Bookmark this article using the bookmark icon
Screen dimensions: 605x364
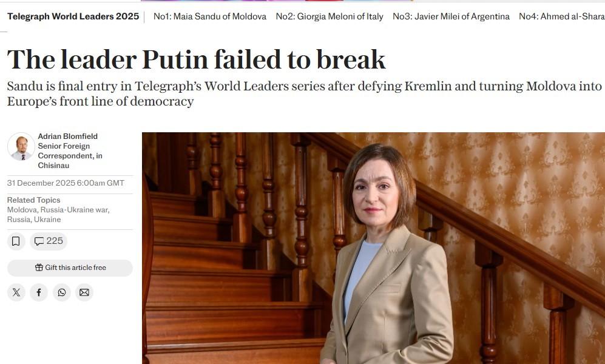(x=16, y=241)
